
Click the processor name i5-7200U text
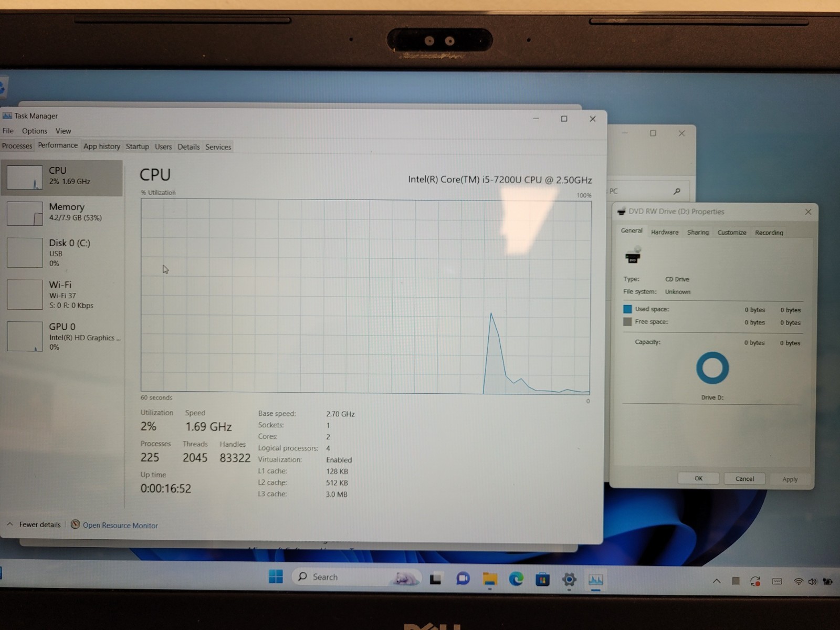click(x=500, y=180)
